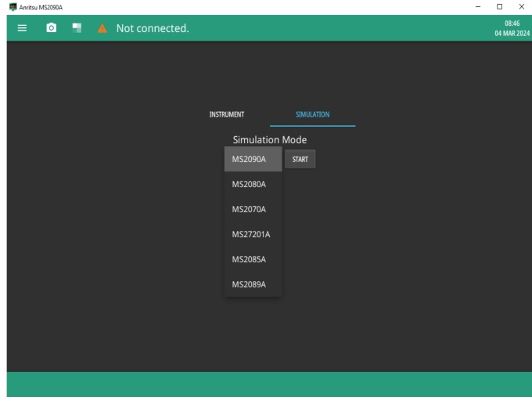Select the MS27201A simulation model
532x404 pixels.
pos(253,234)
